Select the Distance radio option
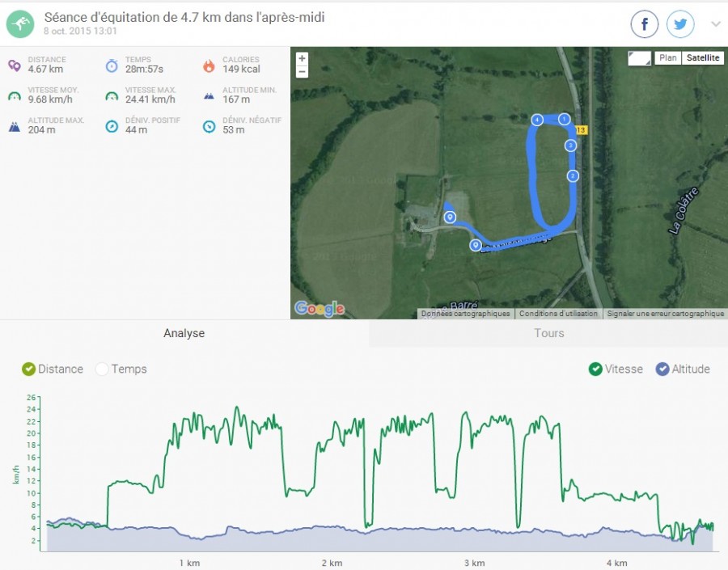728x570 pixels. (x=29, y=369)
